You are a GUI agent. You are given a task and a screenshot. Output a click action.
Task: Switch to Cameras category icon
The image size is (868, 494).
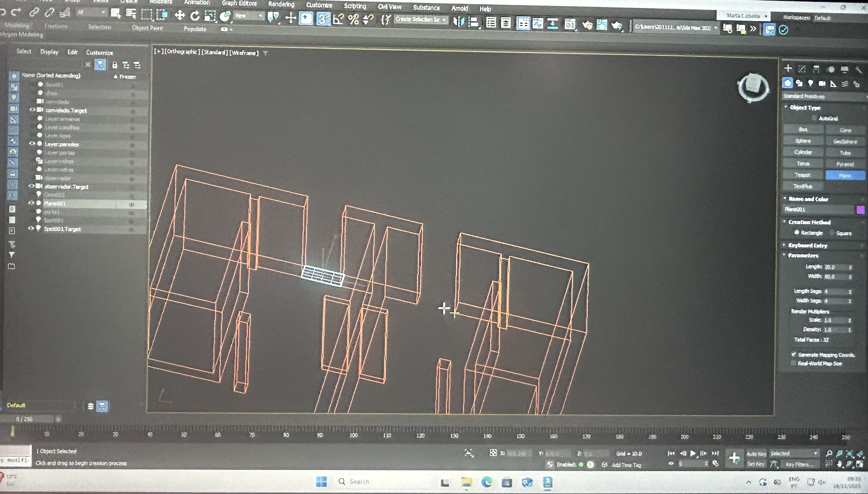click(x=822, y=83)
